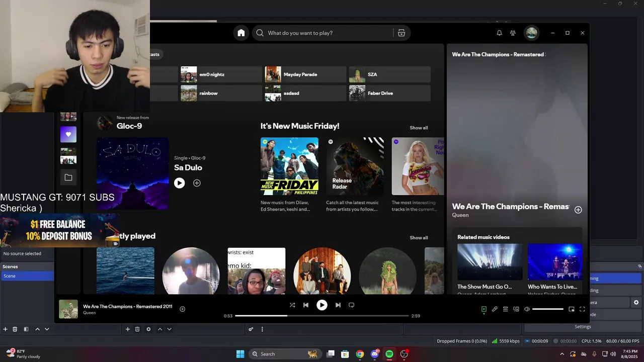Adjust the Spotify volume slider

click(548, 309)
